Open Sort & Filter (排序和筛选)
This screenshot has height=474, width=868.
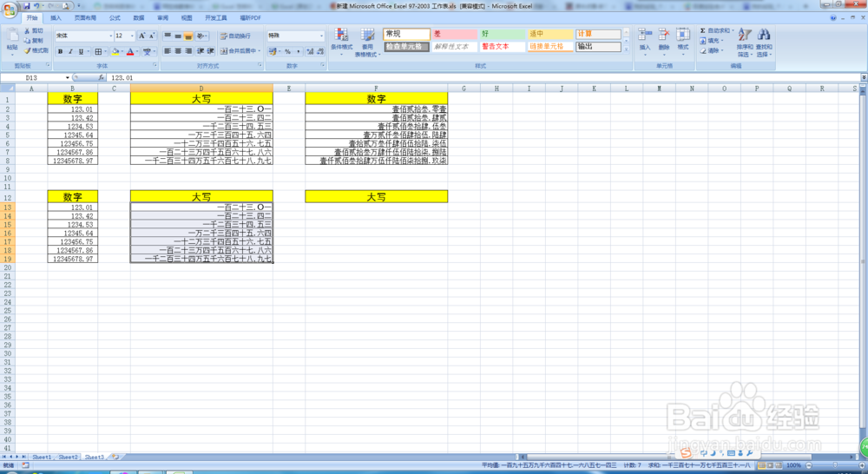pyautogui.click(x=745, y=43)
